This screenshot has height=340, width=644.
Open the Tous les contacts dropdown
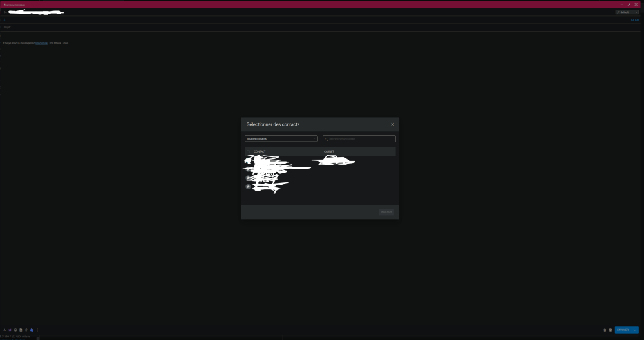(x=281, y=139)
